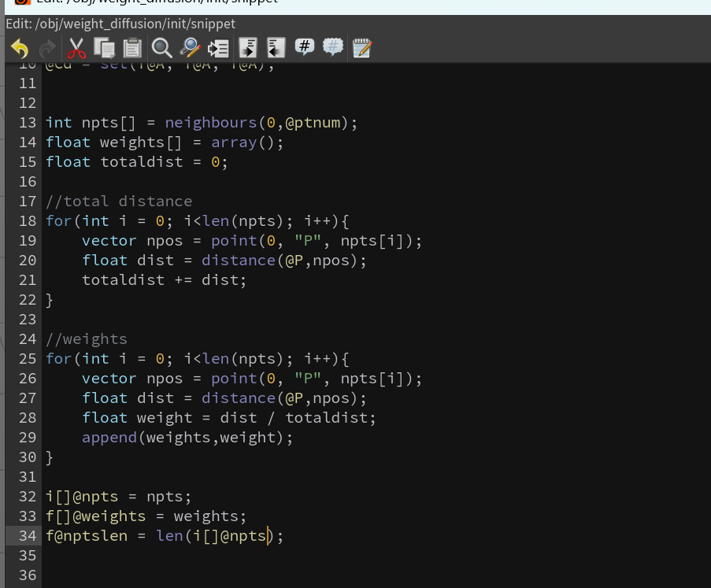Click the greyed Redo arrow icon
Viewport: 711px width, 588px height.
47,48
